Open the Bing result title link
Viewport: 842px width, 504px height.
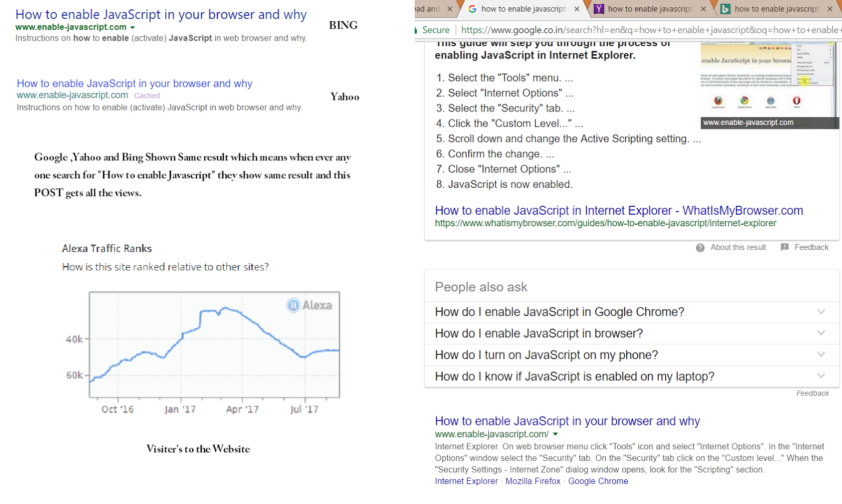(x=161, y=15)
